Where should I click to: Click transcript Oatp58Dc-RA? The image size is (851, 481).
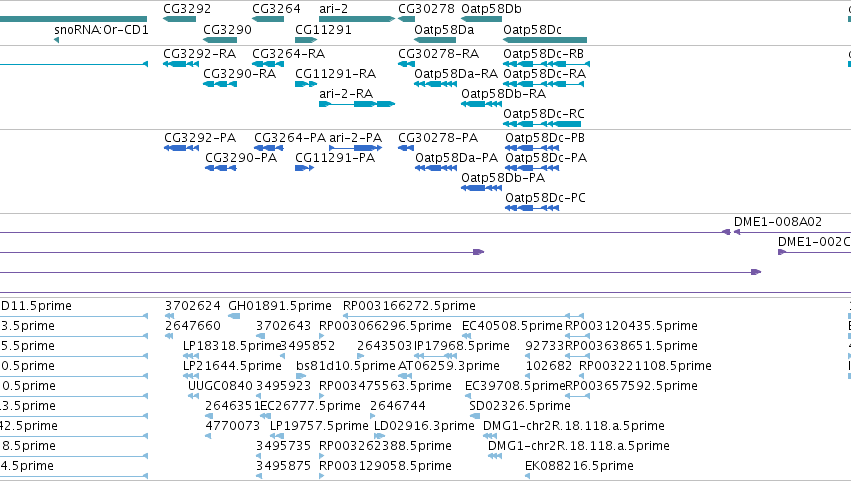[x=544, y=84]
